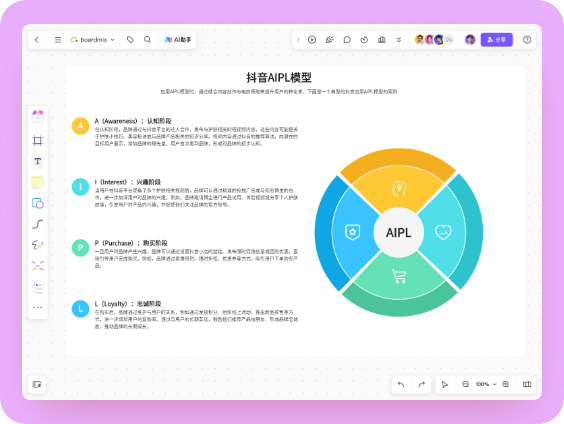Viewport: 564px width, 424px height.
Task: Click the head lightbulb icon in diagram
Action: [399, 189]
